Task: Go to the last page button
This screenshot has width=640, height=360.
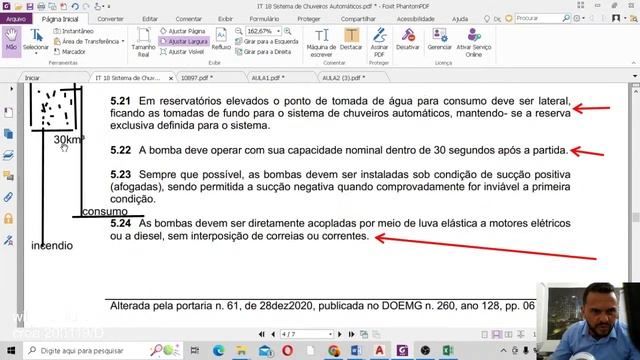Action: coord(351,334)
